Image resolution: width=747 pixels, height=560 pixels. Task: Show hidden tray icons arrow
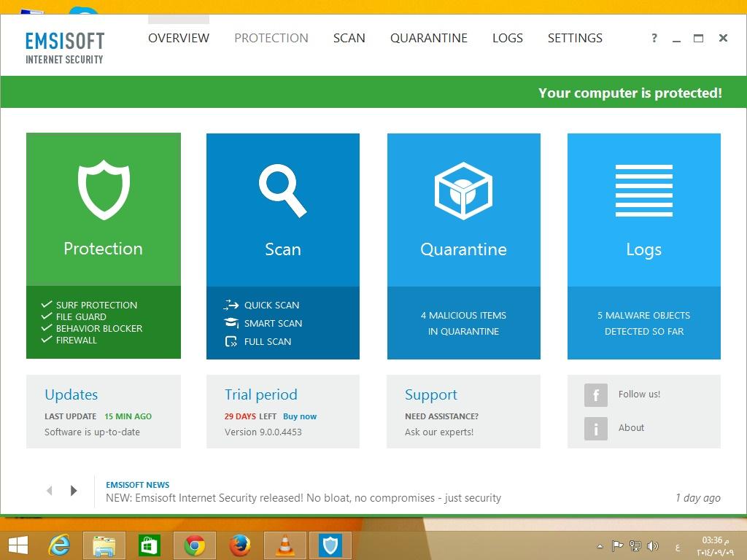point(600,546)
